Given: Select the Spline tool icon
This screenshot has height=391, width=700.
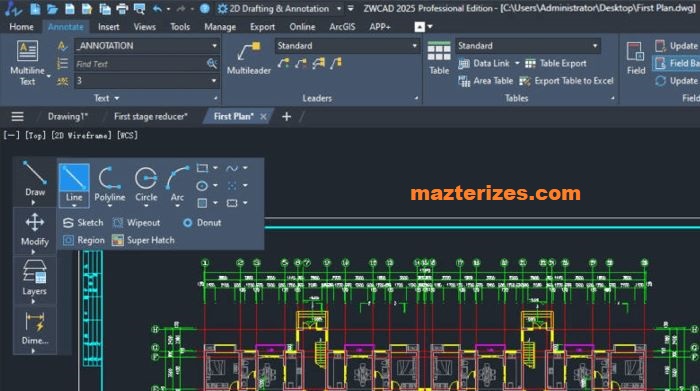Looking at the screenshot, I should pos(232,168).
